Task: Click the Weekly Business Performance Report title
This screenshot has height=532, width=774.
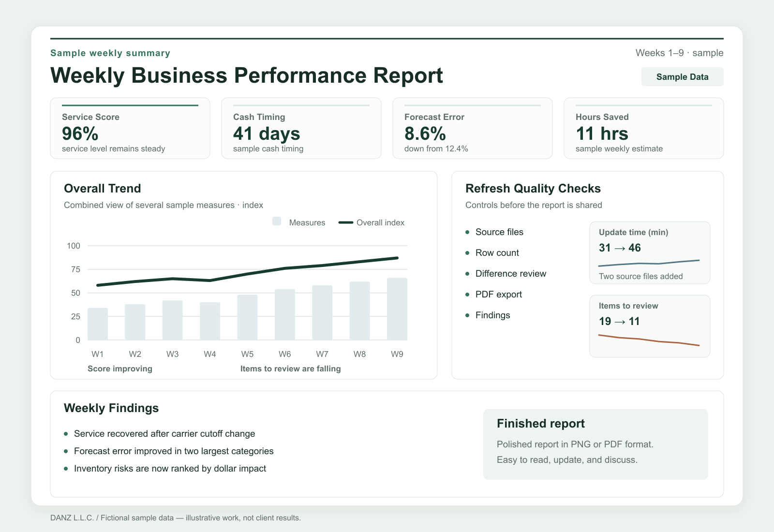Action: coord(247,75)
